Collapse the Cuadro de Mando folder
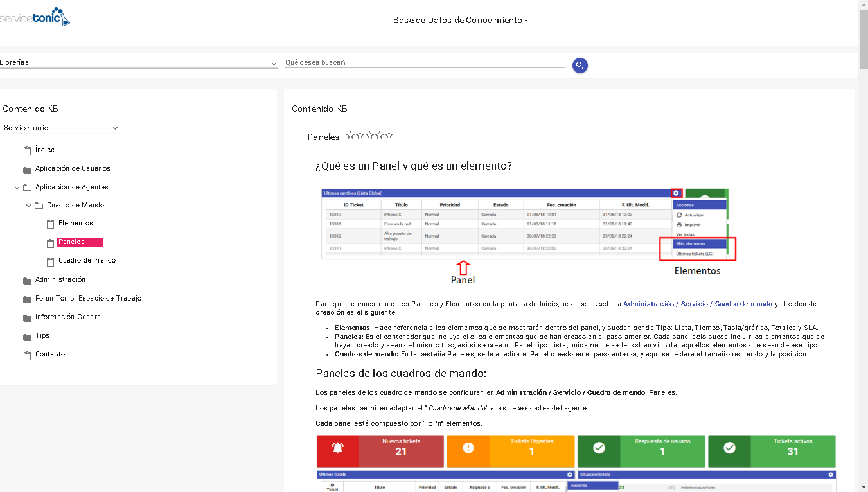The height and width of the screenshot is (492, 868). 28,206
